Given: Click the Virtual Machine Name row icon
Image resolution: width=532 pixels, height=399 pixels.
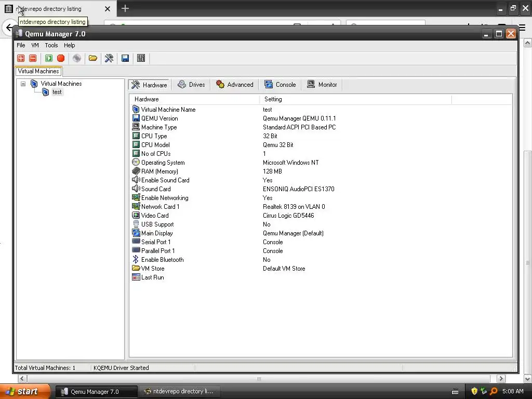Looking at the screenshot, I should [136, 109].
